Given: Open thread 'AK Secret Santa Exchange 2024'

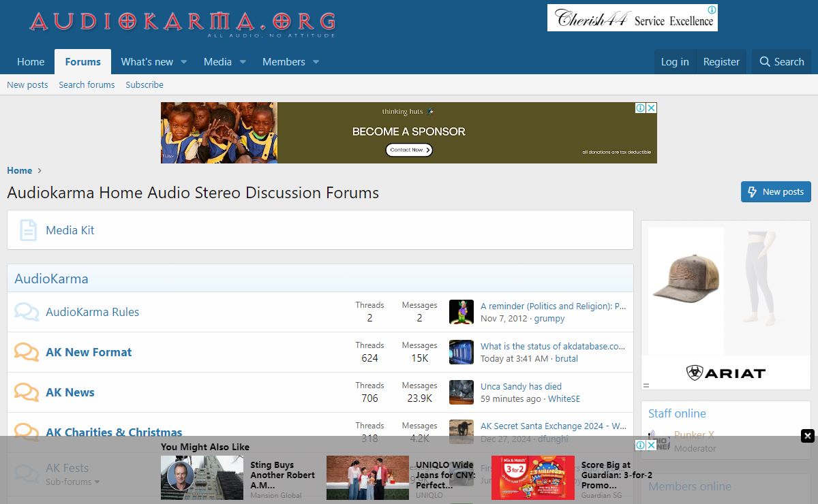Looking at the screenshot, I should point(553,426).
